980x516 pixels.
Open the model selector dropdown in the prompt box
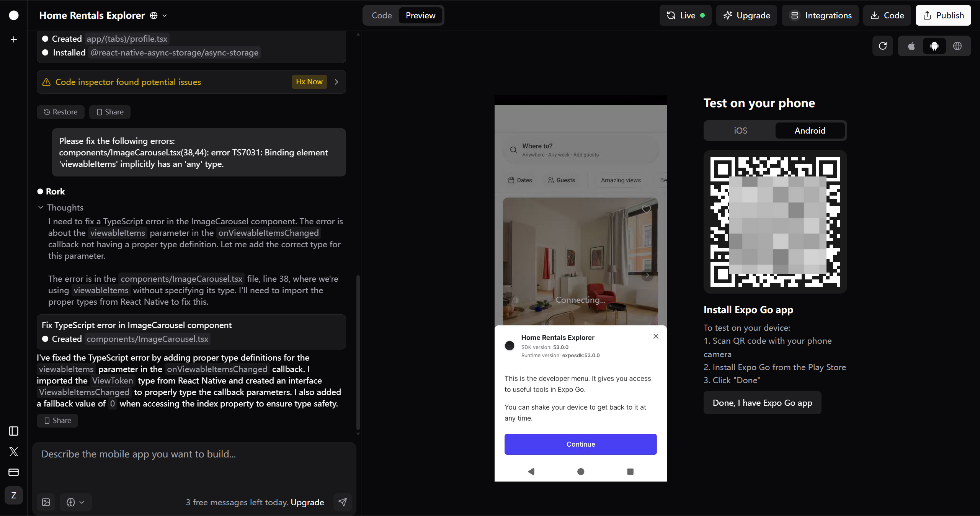(75, 502)
